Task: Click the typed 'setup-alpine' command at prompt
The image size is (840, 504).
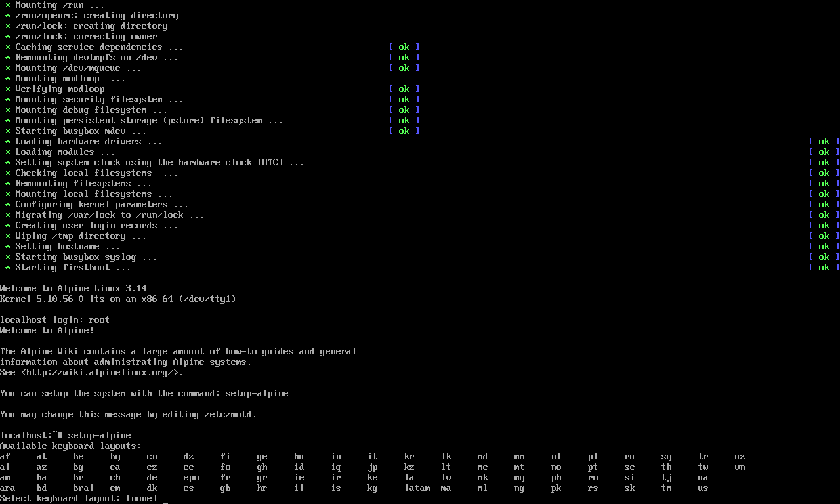Action: 100,436
